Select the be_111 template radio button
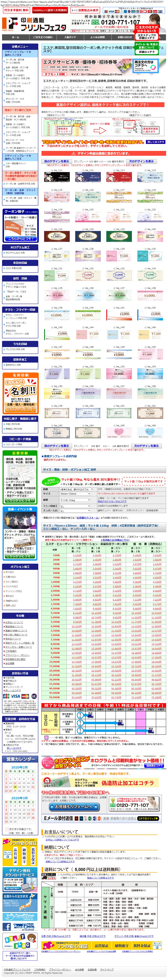168x980 pixels. [x=52, y=170]
